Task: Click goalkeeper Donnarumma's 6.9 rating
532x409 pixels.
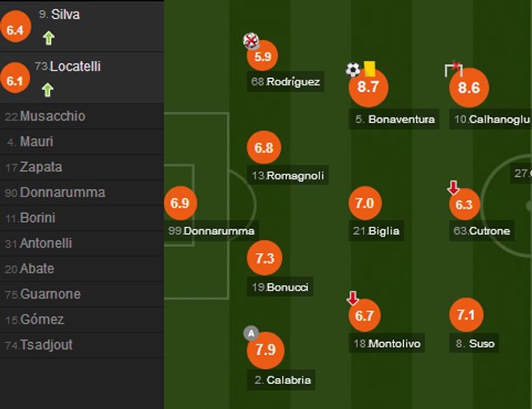Action: point(180,203)
